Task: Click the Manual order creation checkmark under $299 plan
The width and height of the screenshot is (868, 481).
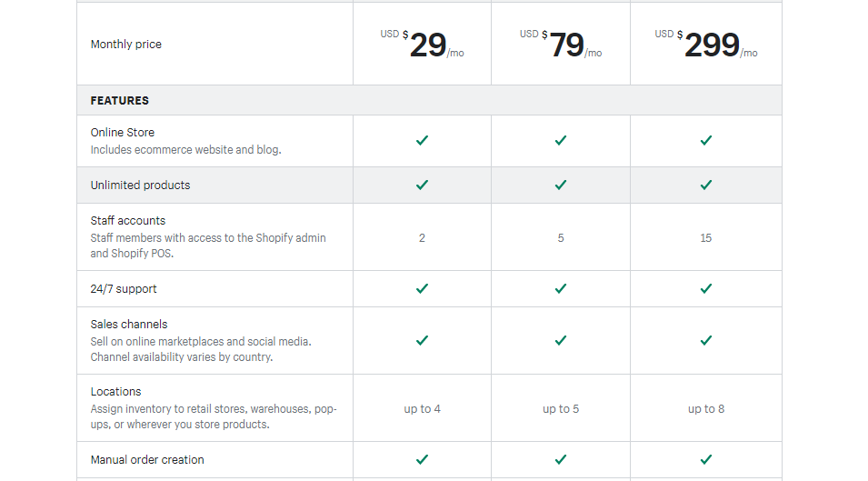Action: [706, 459]
